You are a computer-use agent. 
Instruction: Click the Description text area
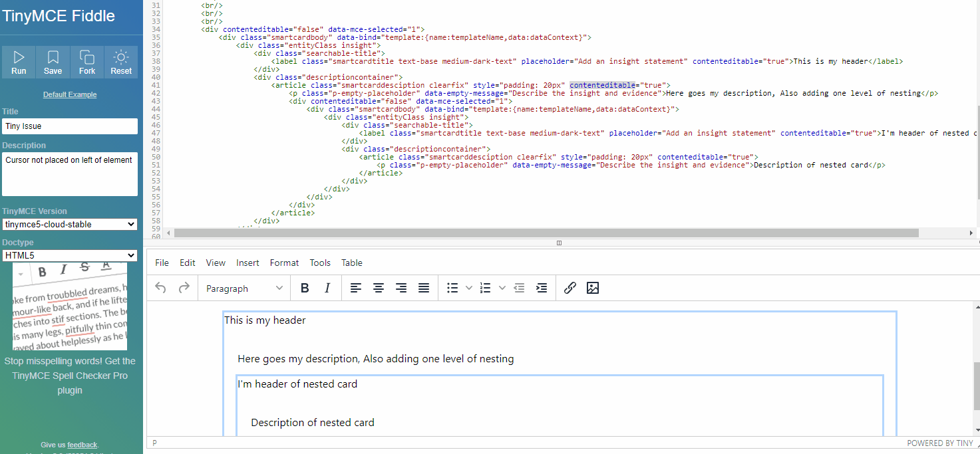[70, 174]
